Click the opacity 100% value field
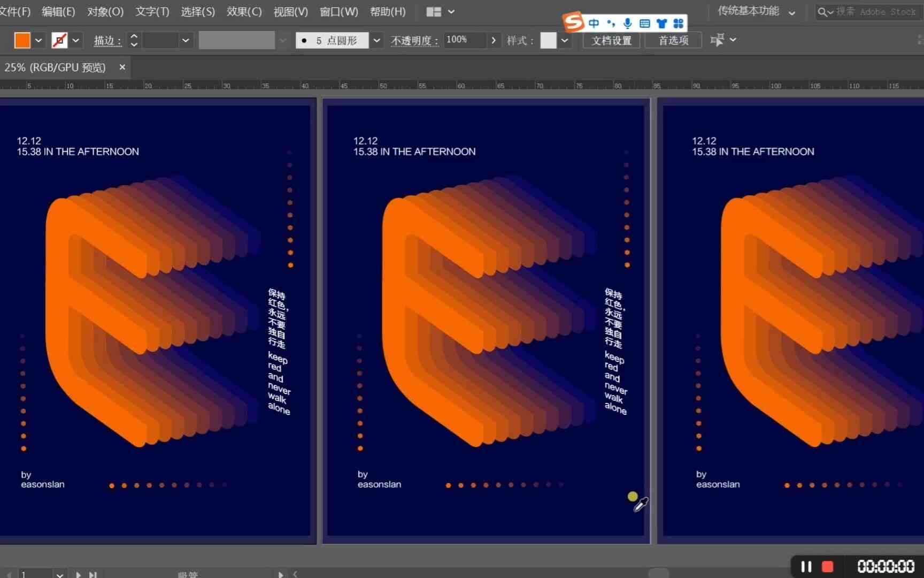Viewport: 924px width, 578px height. [x=465, y=40]
